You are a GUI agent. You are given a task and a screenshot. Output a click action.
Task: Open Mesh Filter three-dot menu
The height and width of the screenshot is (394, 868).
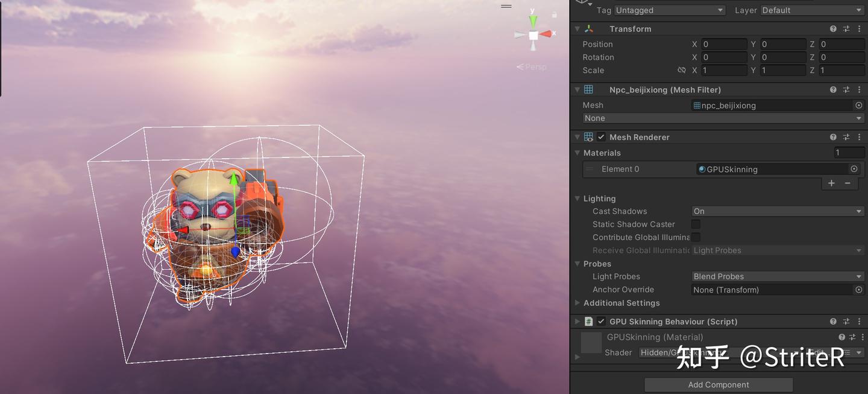(x=859, y=89)
